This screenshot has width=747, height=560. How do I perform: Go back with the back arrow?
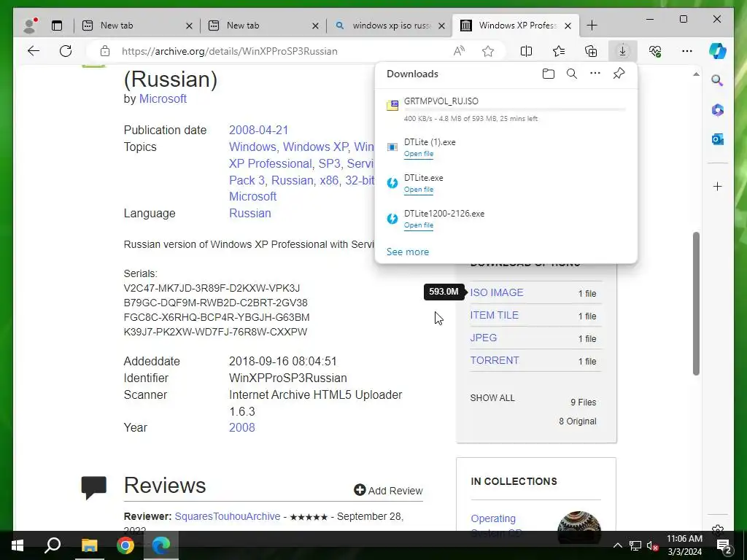[x=34, y=51]
